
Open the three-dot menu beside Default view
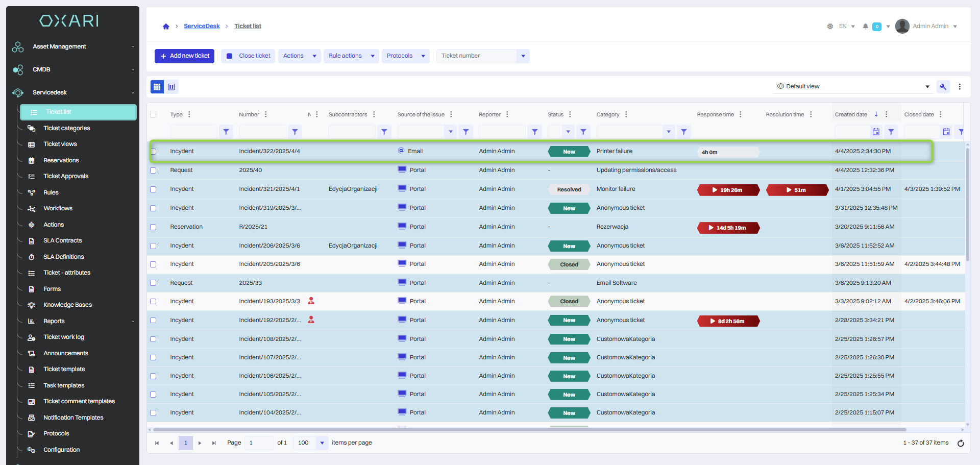pyautogui.click(x=960, y=87)
